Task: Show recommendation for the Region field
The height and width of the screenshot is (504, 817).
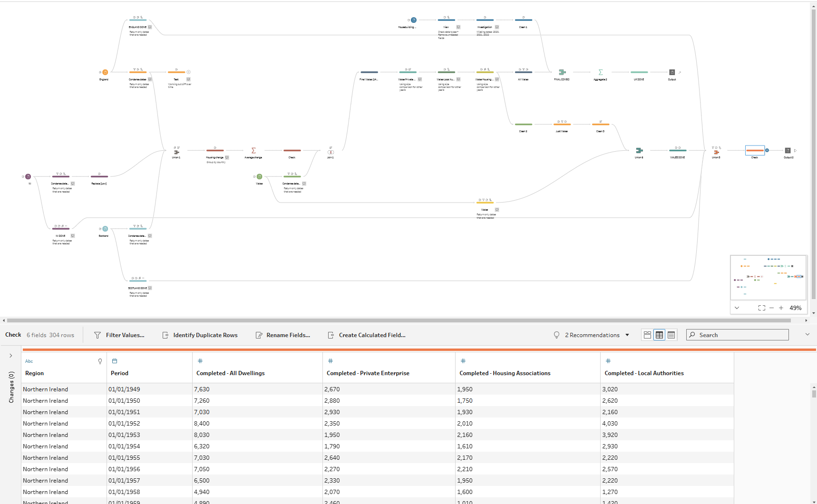Action: (x=100, y=361)
